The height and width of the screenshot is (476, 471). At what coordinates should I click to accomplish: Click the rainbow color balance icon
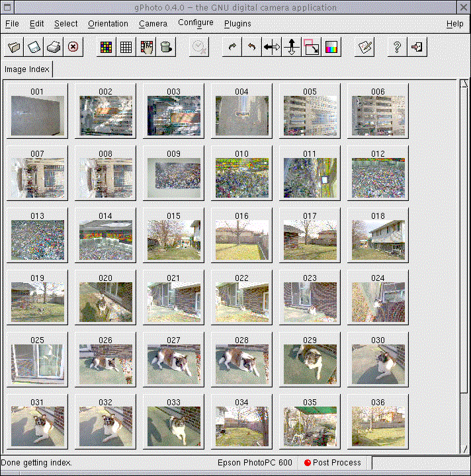point(331,47)
